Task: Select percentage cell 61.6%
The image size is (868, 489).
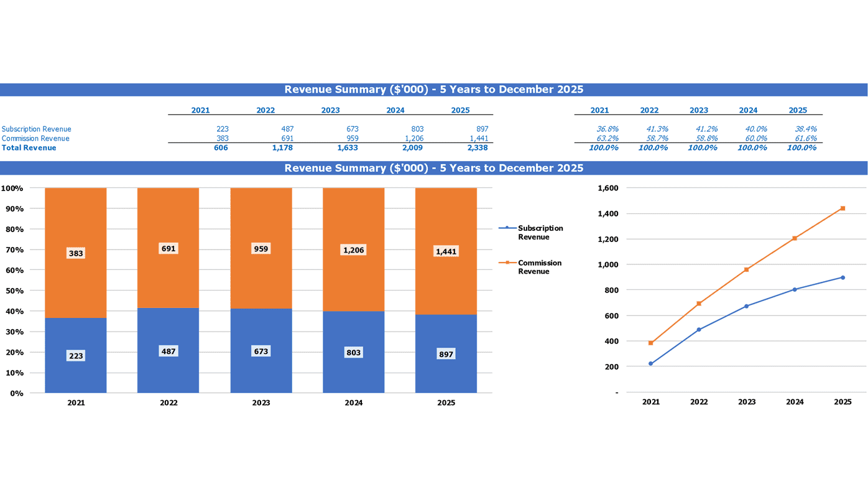Action: pyautogui.click(x=805, y=138)
